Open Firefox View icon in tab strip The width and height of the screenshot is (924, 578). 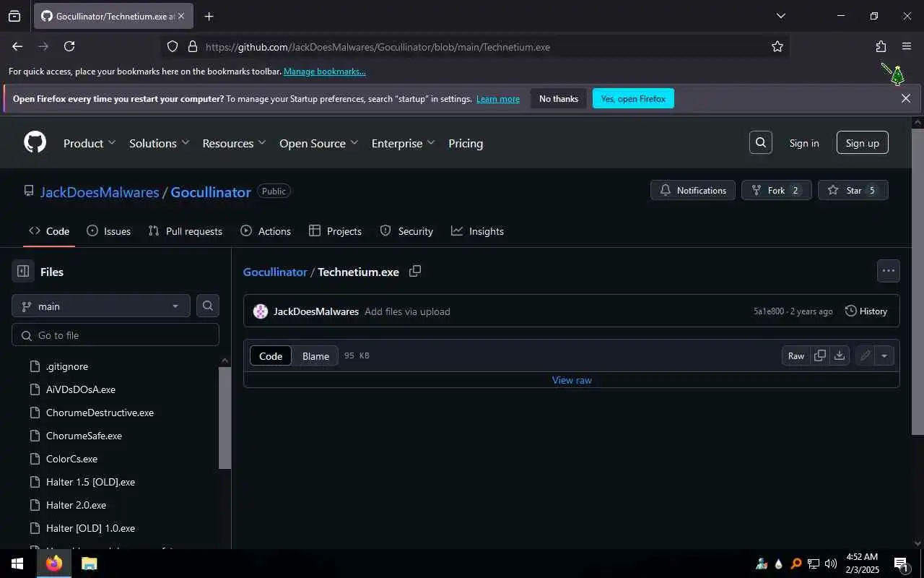(14, 16)
